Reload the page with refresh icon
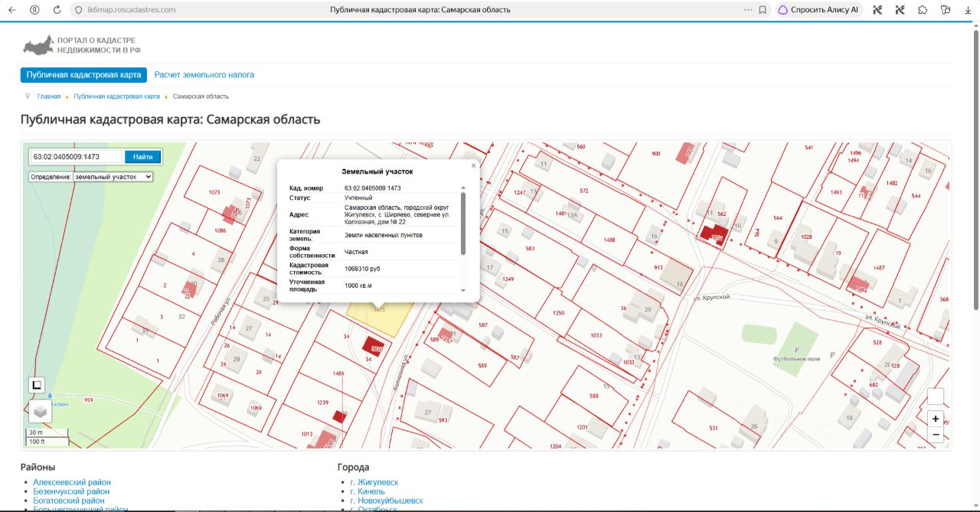 pos(57,10)
